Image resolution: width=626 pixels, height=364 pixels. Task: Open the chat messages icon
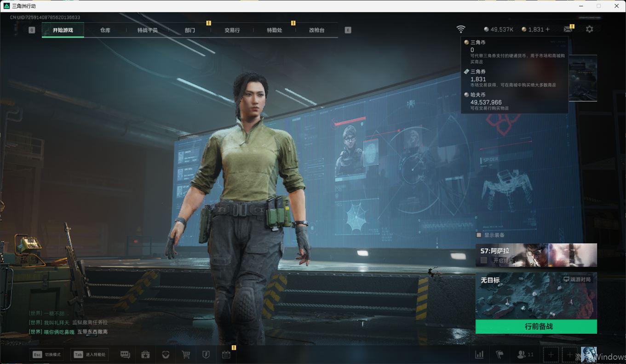[125, 354]
